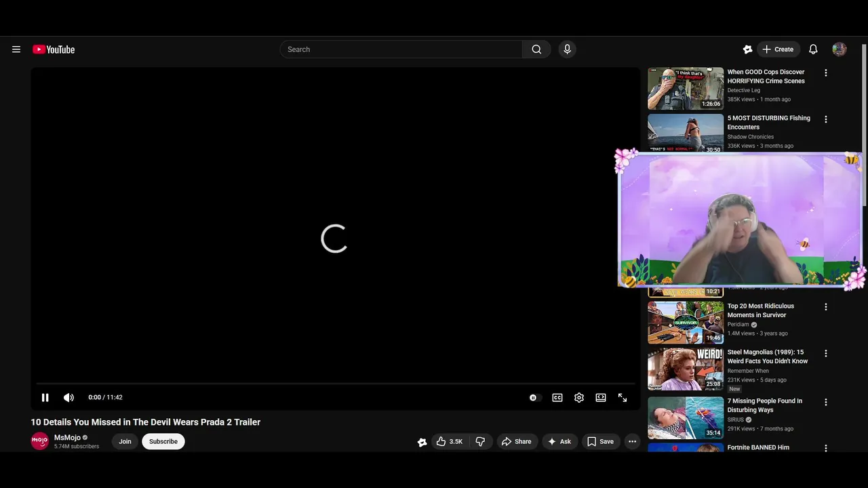Open Peridiam channel name
The width and height of the screenshot is (868, 488).
(738, 325)
